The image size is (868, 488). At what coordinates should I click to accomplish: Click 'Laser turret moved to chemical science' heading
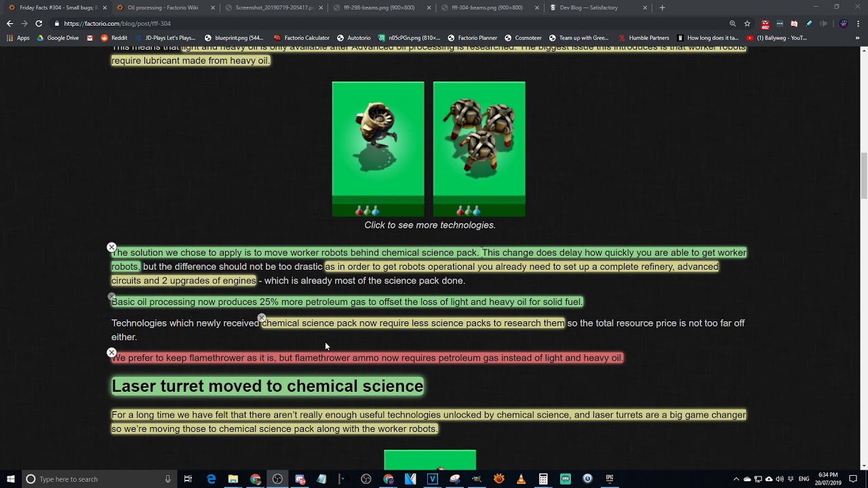pyautogui.click(x=267, y=386)
